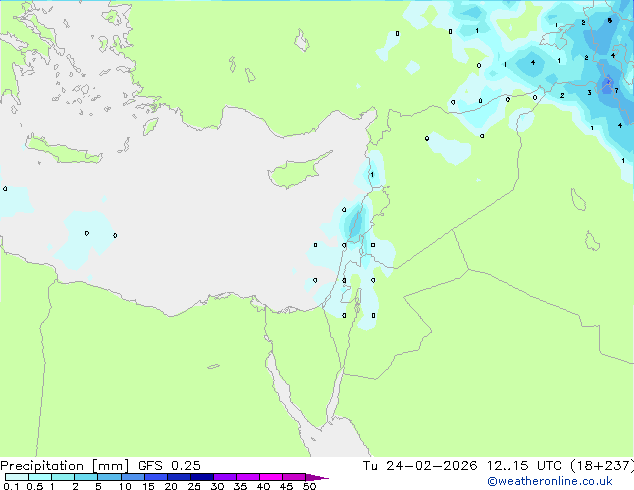Click the island of Crete on the map
634x490 pixels.
[64, 149]
